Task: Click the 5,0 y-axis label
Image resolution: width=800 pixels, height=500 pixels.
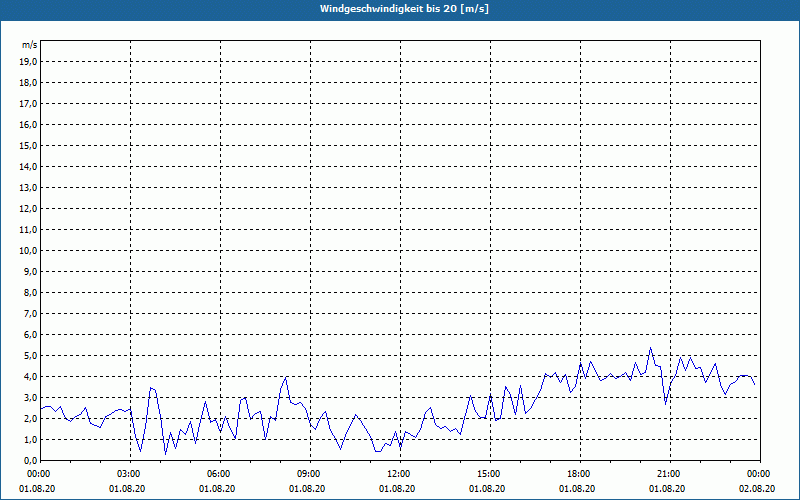Action: point(31,356)
